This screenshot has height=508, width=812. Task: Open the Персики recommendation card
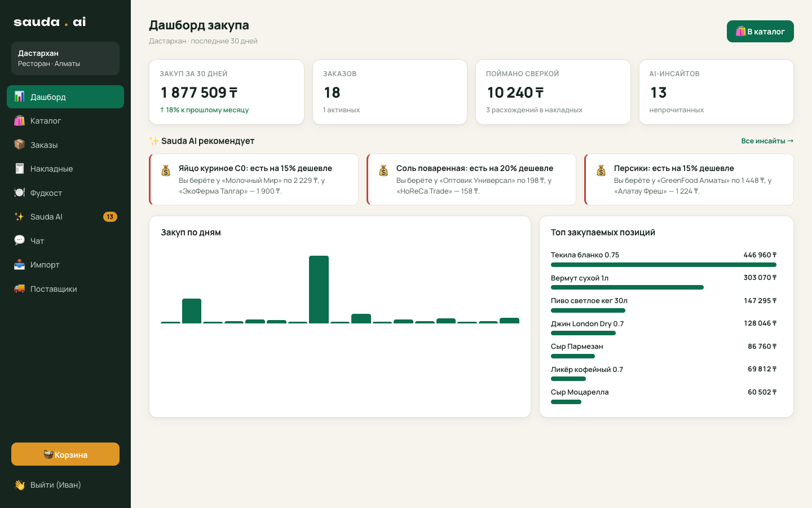coord(689,179)
